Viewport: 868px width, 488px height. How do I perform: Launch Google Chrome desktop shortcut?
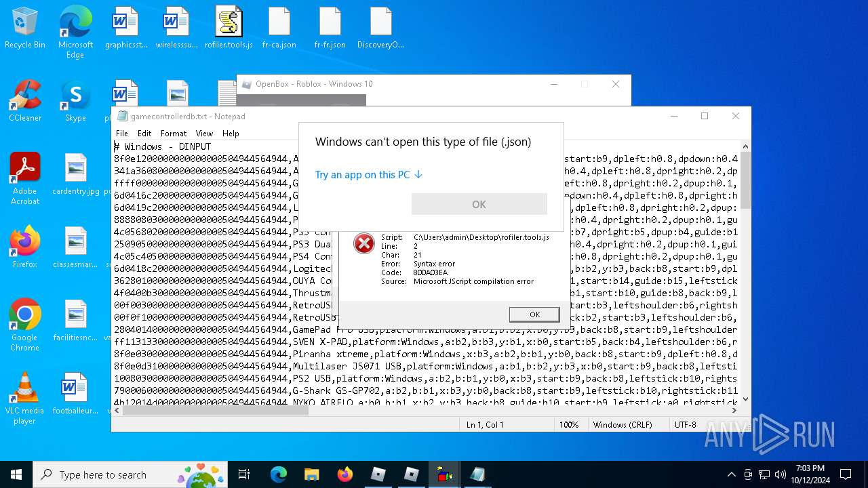pos(25,325)
